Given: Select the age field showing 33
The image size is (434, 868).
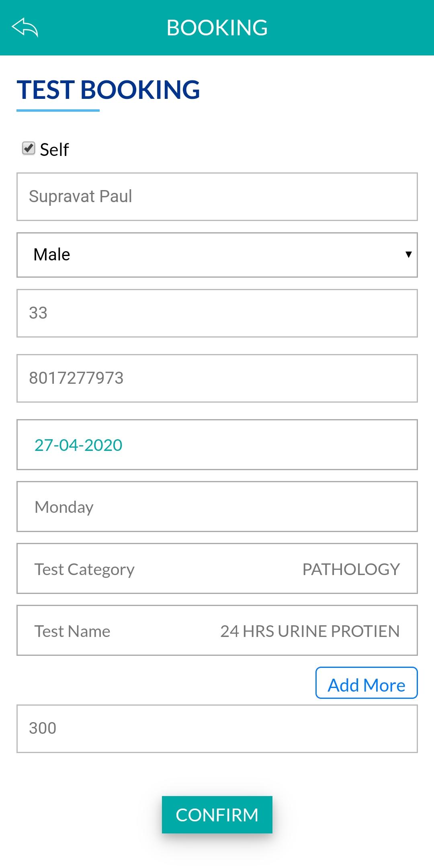Looking at the screenshot, I should click(217, 313).
